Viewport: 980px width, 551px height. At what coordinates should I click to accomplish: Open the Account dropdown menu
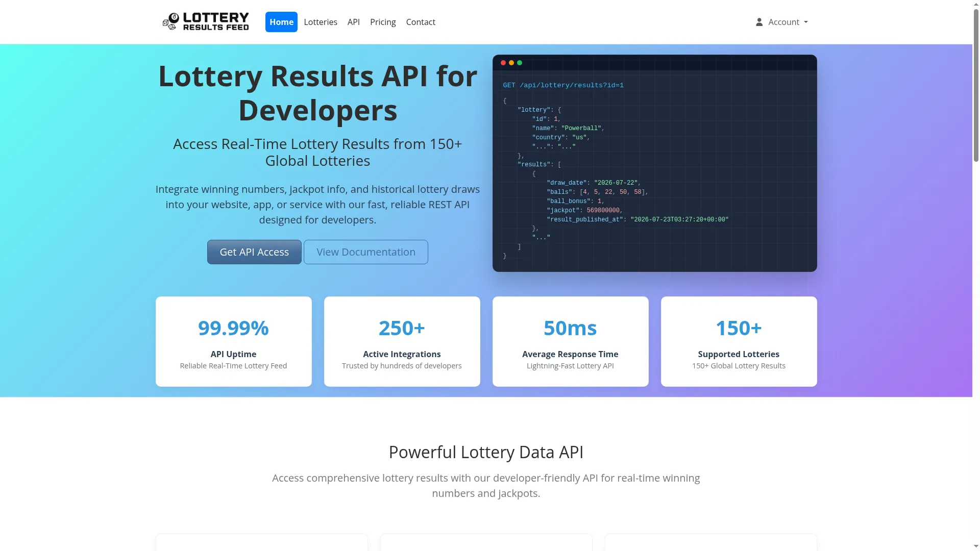click(782, 22)
